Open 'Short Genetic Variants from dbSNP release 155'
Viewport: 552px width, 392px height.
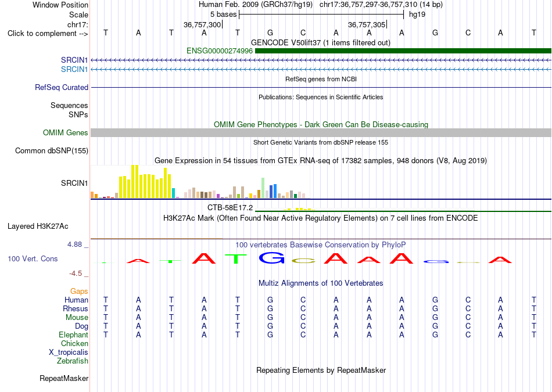321,142
